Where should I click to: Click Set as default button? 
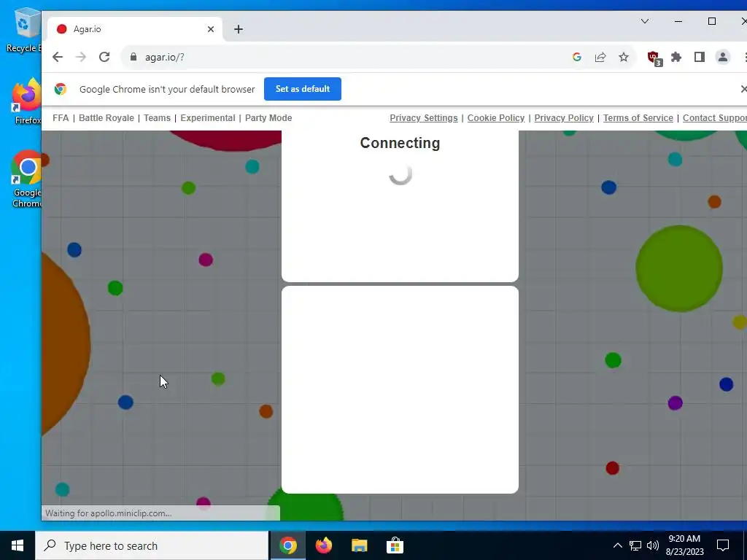tap(303, 89)
